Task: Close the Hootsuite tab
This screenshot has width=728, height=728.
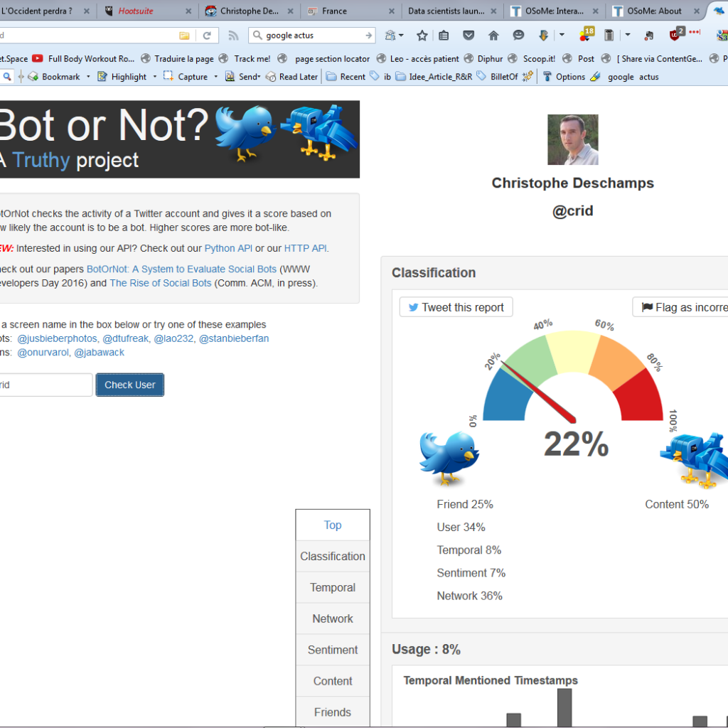Action: (188, 11)
